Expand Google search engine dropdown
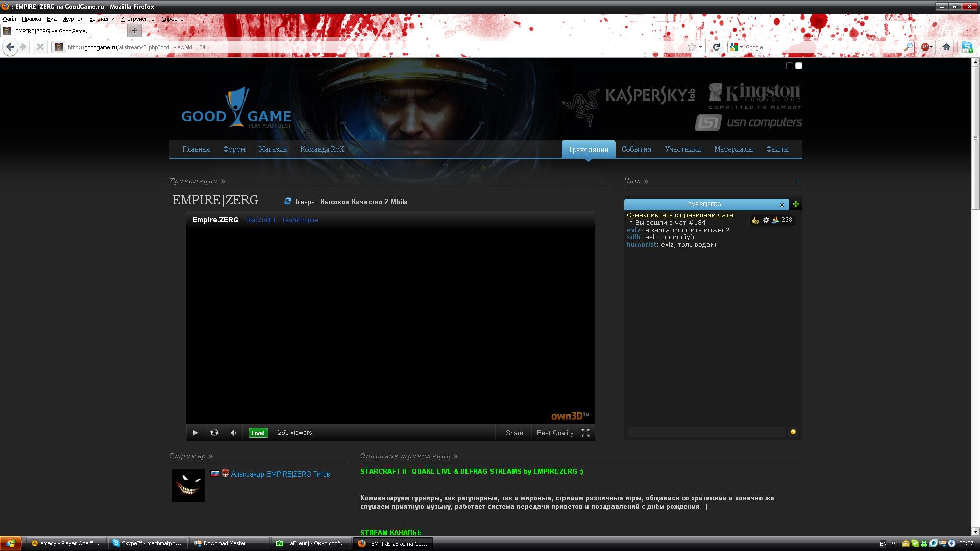Screen dimensions: 980x551 coord(741,47)
